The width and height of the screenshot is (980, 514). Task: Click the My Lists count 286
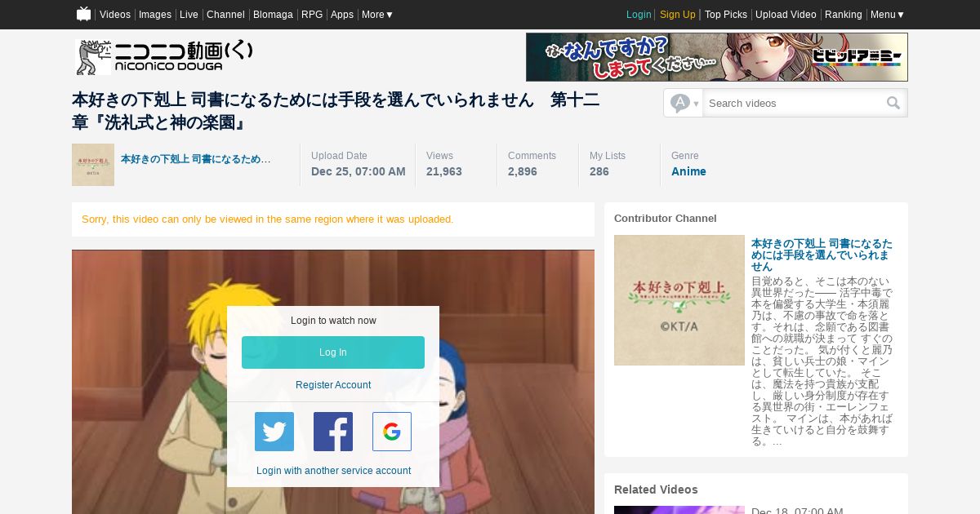[x=599, y=171]
